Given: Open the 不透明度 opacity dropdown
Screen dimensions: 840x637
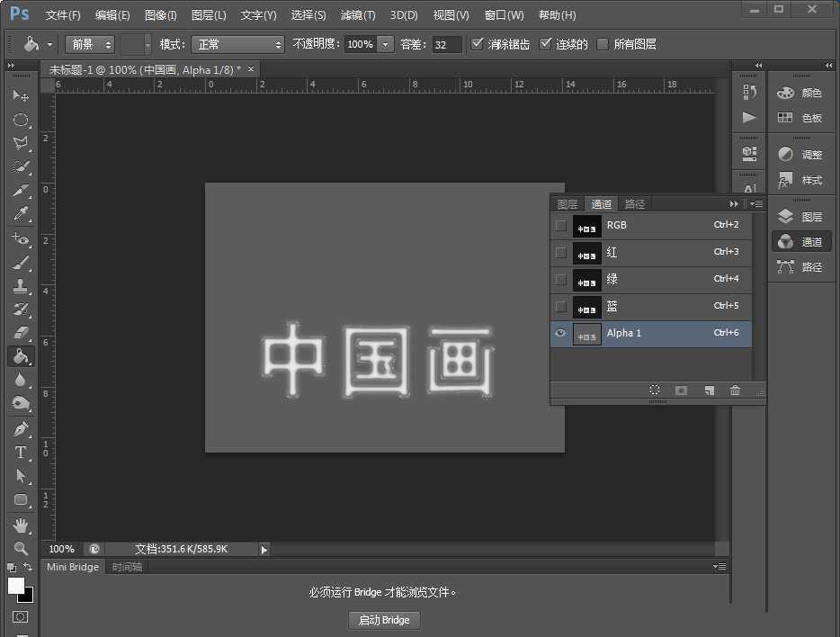Looking at the screenshot, I should 385,42.
